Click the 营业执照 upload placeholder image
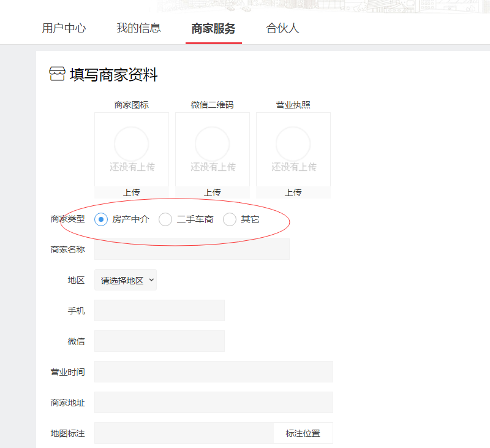 click(x=293, y=149)
